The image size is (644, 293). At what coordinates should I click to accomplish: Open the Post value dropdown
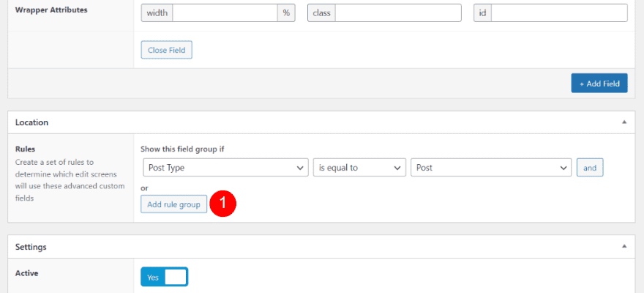coord(490,168)
